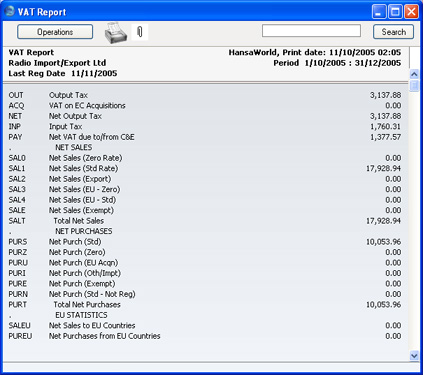
Task: Click the Period 1/10/2005 : 31/12/2005 text
Action: [x=337, y=63]
